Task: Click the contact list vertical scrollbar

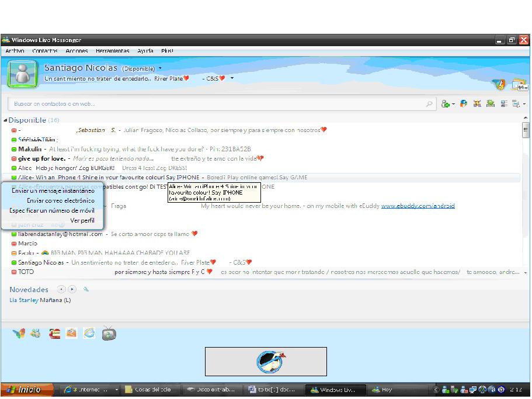Action: (x=525, y=195)
